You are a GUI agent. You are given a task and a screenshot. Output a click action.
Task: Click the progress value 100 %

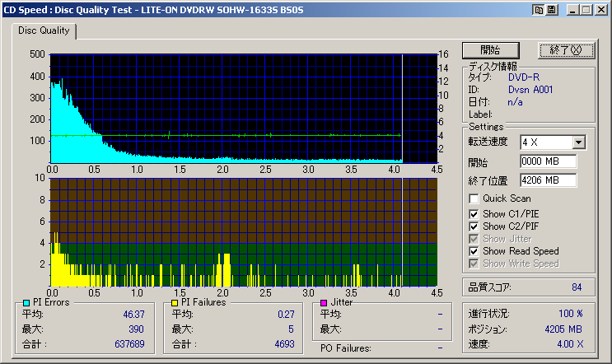(x=571, y=314)
